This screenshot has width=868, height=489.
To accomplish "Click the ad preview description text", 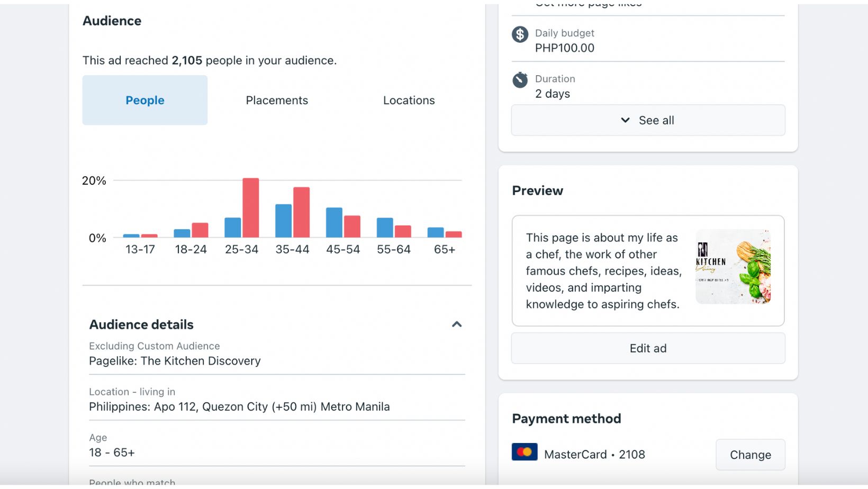I will [x=603, y=270].
